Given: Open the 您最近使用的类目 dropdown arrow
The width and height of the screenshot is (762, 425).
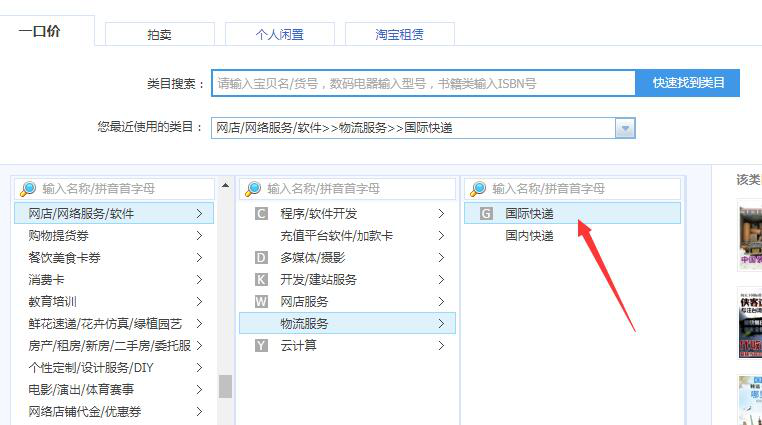Looking at the screenshot, I should pos(625,128).
